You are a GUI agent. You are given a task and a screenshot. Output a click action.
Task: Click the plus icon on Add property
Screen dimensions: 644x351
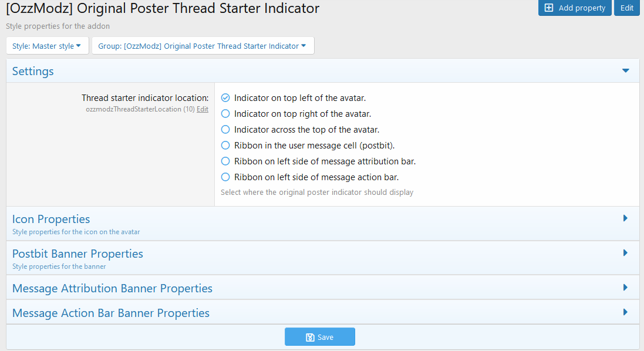tap(549, 8)
